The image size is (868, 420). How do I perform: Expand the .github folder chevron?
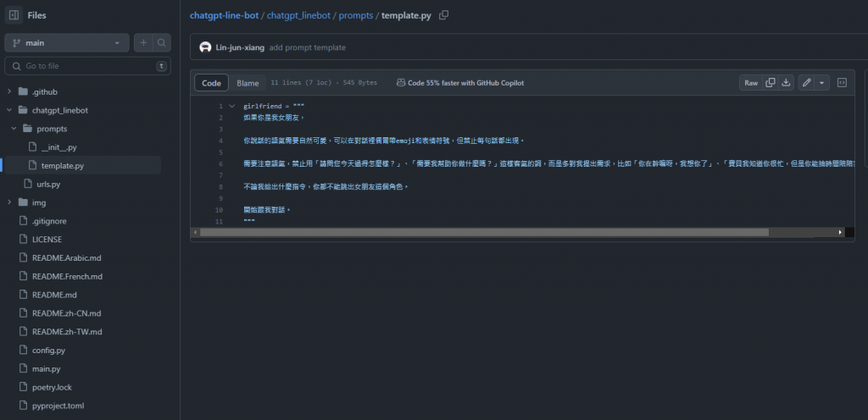[8, 91]
